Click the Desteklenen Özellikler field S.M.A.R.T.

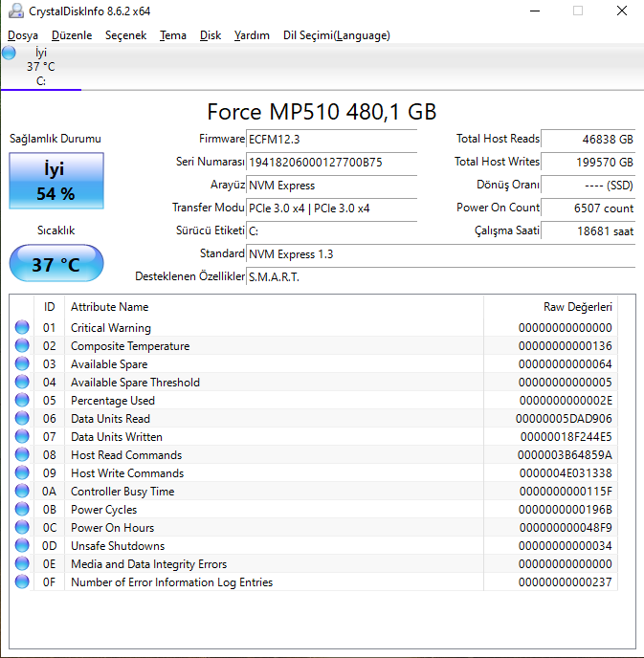coord(440,277)
